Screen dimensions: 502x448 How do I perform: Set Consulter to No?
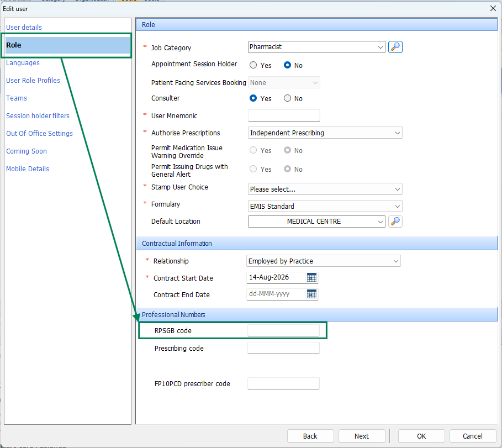coord(287,98)
